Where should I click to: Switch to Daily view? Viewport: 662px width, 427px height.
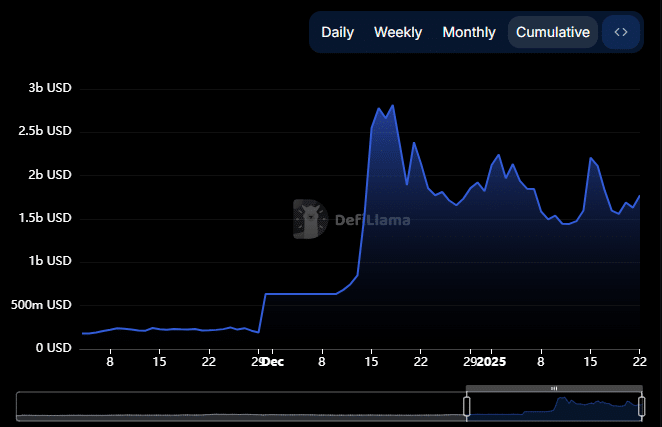point(337,32)
